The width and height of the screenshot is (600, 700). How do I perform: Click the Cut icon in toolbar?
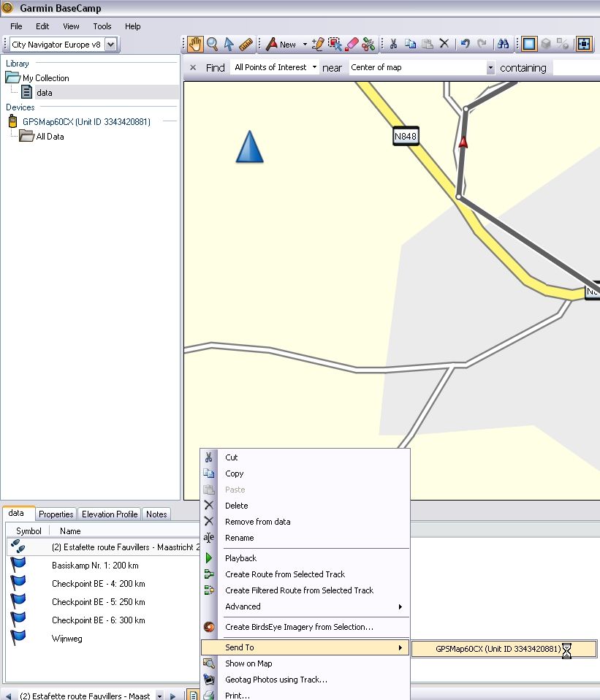point(393,44)
